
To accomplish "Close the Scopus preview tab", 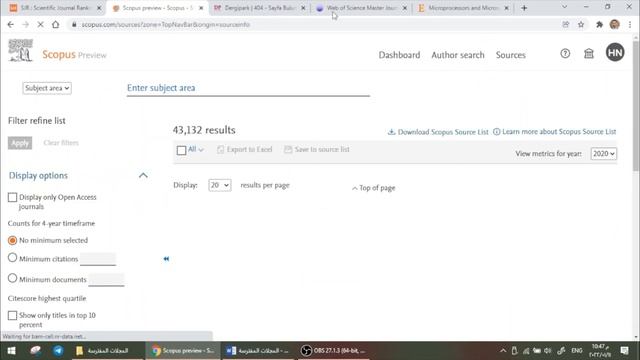I will [201, 8].
